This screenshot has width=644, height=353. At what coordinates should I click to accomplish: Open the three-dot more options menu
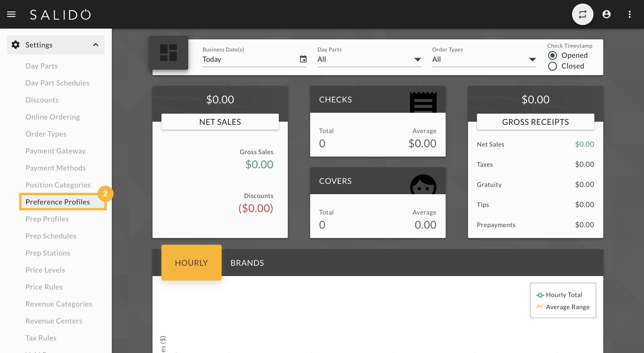[x=629, y=14]
